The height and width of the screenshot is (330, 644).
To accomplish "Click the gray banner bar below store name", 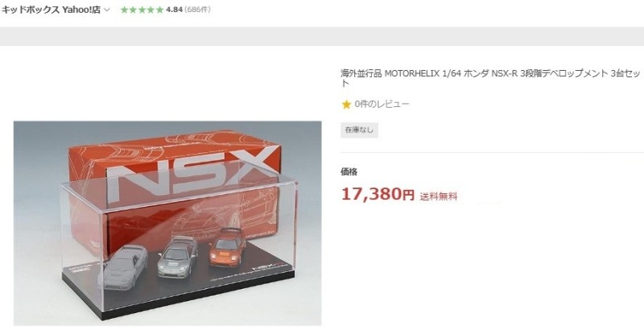I will pyautogui.click(x=322, y=36).
